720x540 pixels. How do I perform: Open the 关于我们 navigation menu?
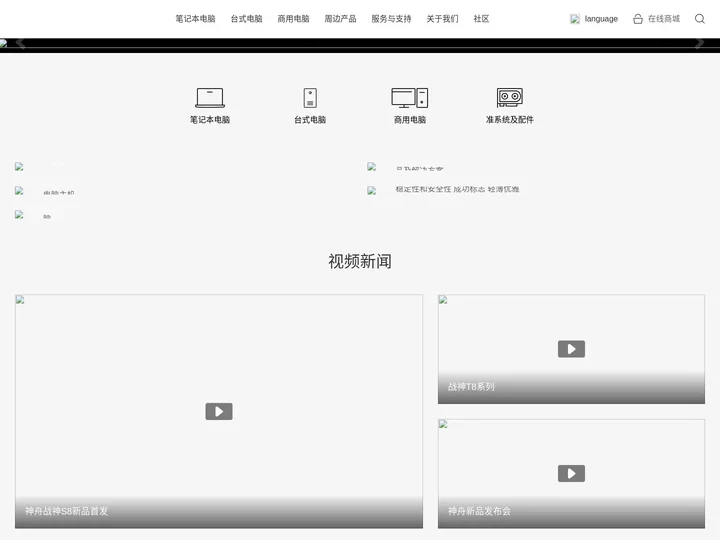point(442,19)
